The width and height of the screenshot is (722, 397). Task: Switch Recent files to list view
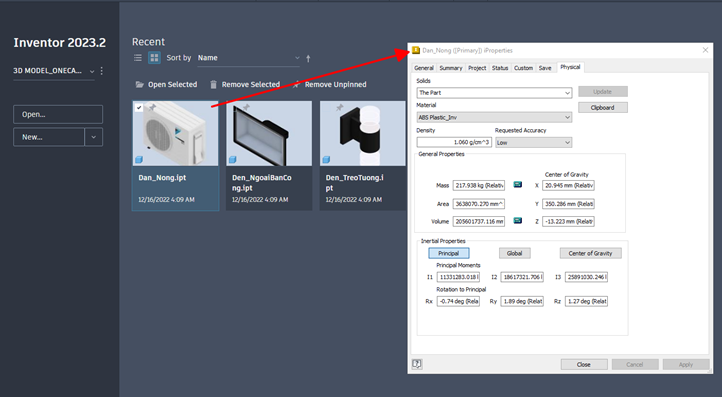138,58
